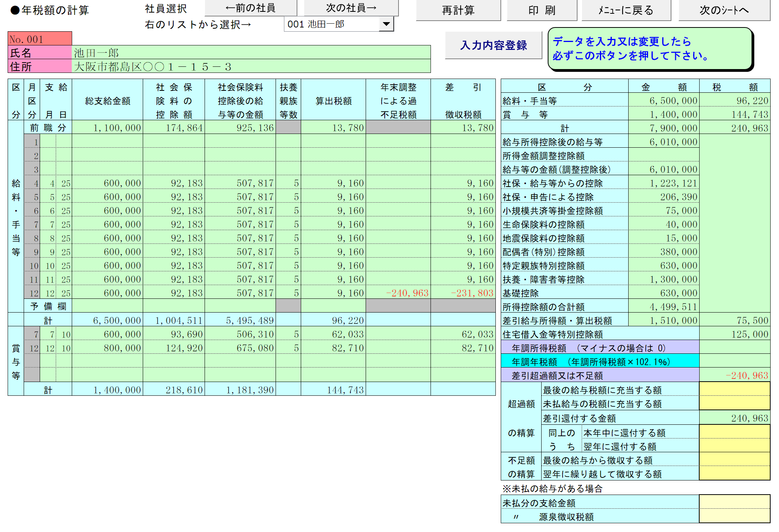Select yellow 最後の給与税額に充当する額 cell
This screenshot has width=779, height=532.
coord(734,390)
